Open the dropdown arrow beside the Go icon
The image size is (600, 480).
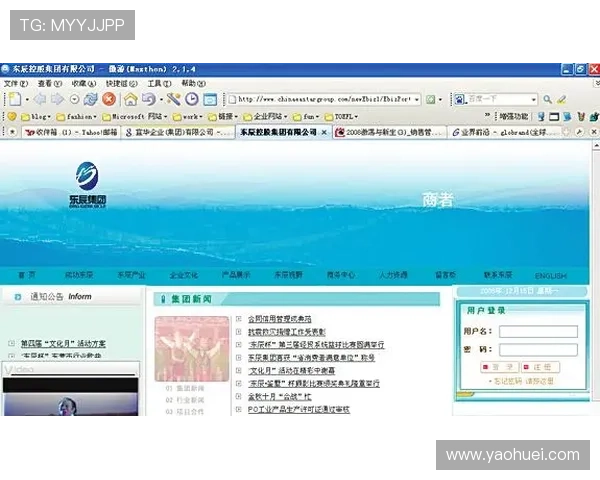coord(440,100)
